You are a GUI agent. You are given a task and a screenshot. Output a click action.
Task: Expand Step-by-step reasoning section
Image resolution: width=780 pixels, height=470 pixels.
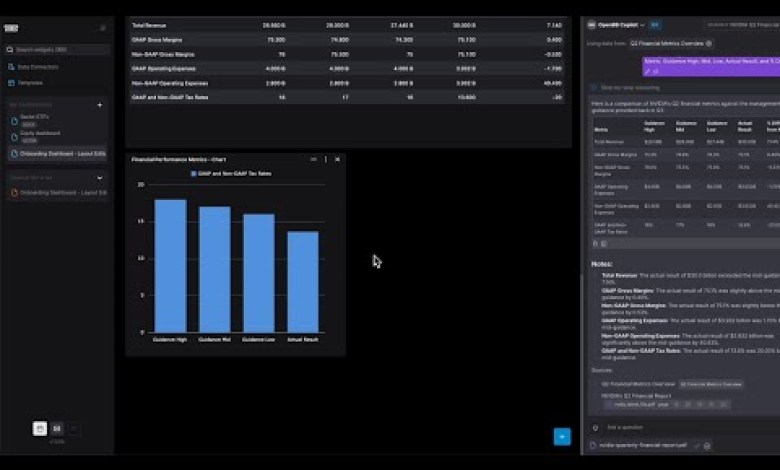(x=630, y=88)
